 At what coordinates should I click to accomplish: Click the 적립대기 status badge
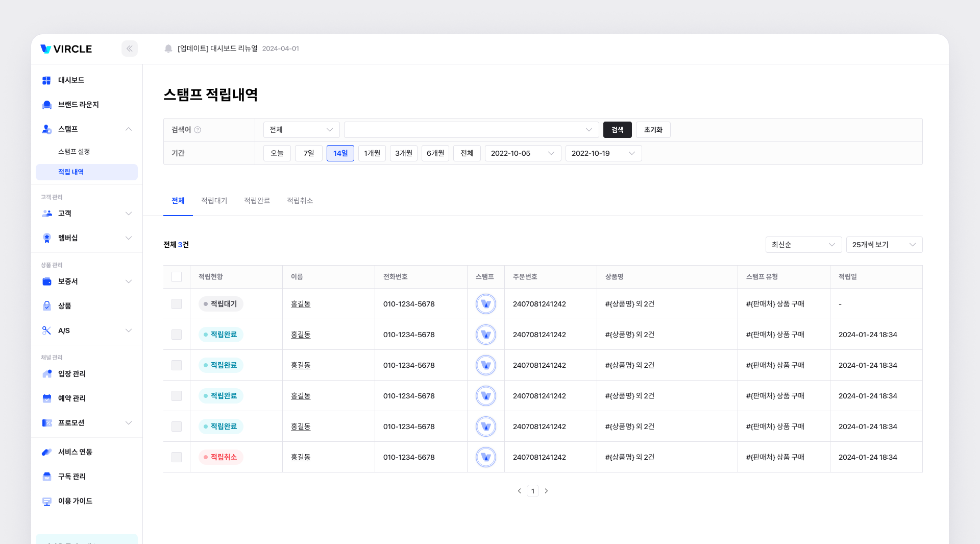coord(221,304)
